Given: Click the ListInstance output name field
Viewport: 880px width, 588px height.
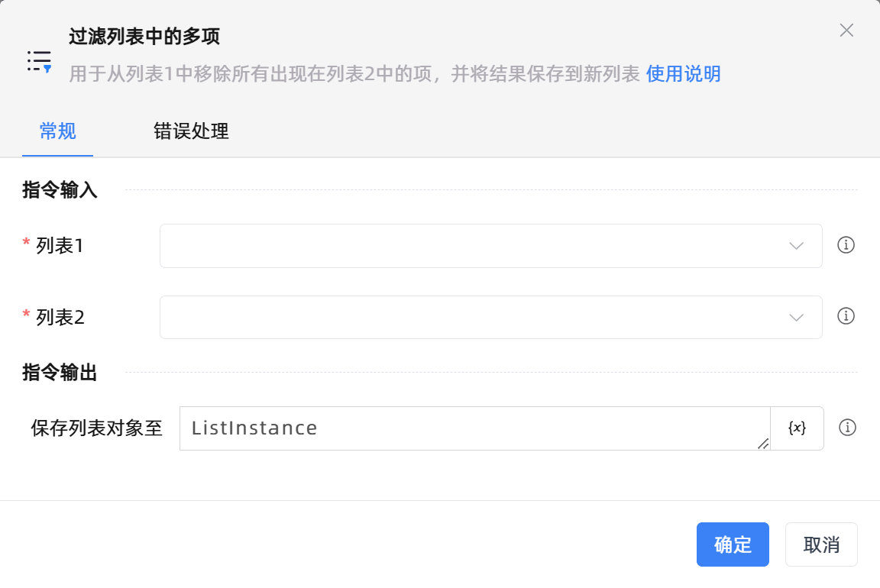Looking at the screenshot, I should 474,428.
